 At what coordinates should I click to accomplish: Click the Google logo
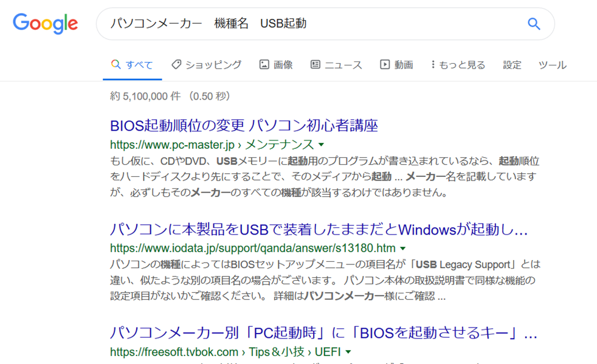pyautogui.click(x=46, y=23)
